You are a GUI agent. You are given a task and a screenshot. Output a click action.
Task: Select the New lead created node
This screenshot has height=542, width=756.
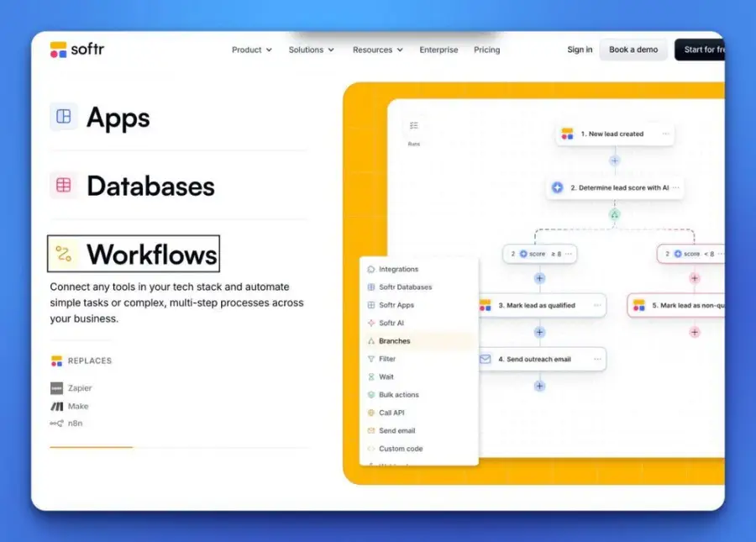coord(615,134)
